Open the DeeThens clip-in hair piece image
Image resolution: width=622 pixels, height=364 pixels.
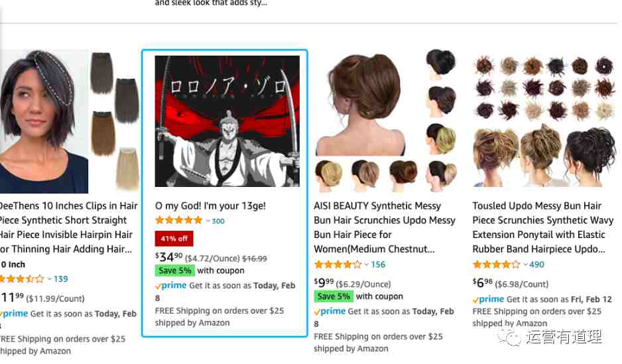tap(70, 121)
